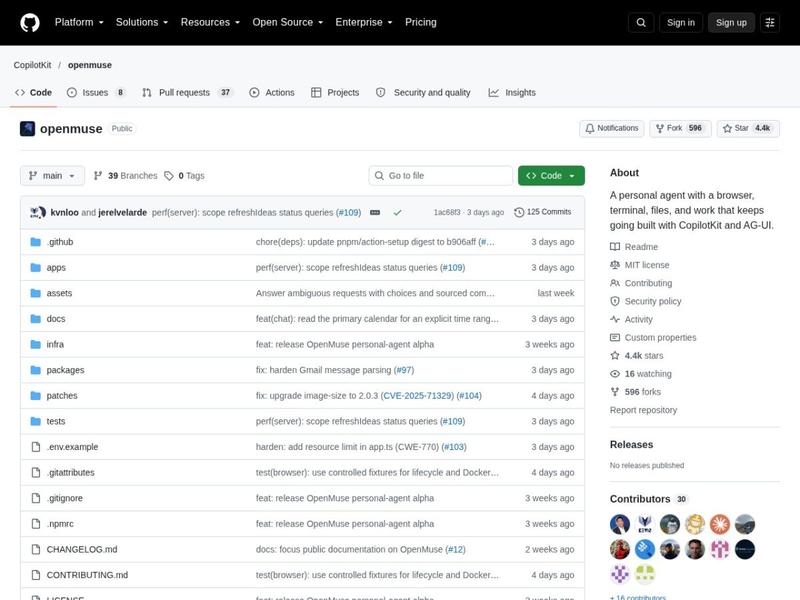Click the bell Notifications button

click(x=612, y=128)
